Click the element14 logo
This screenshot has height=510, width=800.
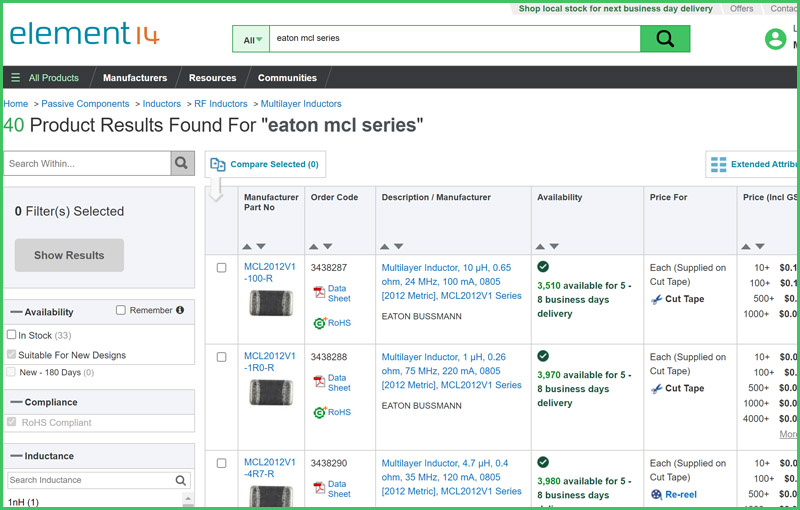85,34
